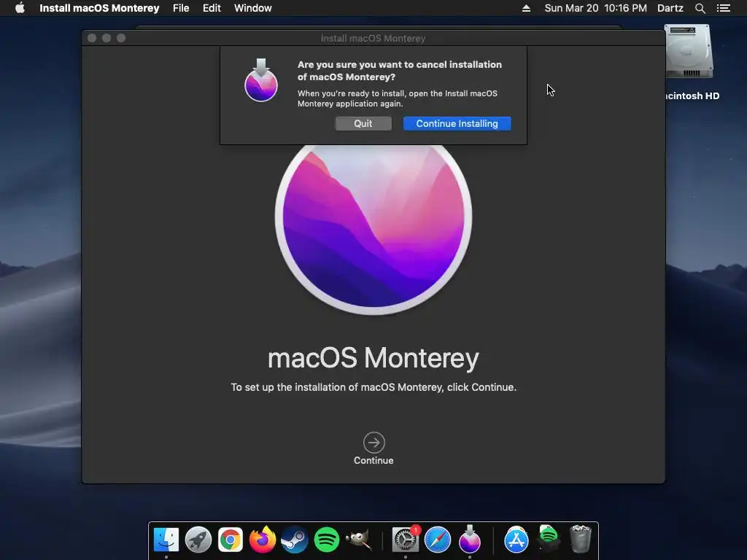The height and width of the screenshot is (560, 747).
Task: Launch GIMP from the Dock
Action: pos(358,540)
